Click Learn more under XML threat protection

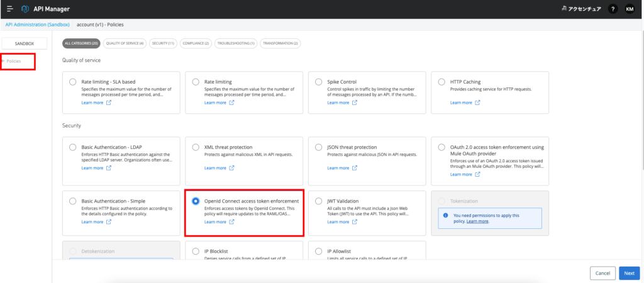click(x=214, y=168)
